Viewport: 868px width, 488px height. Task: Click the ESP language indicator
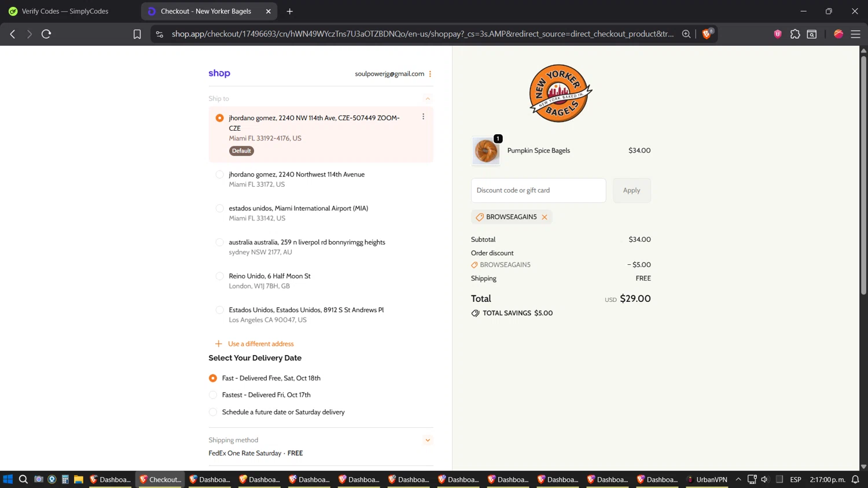796,479
